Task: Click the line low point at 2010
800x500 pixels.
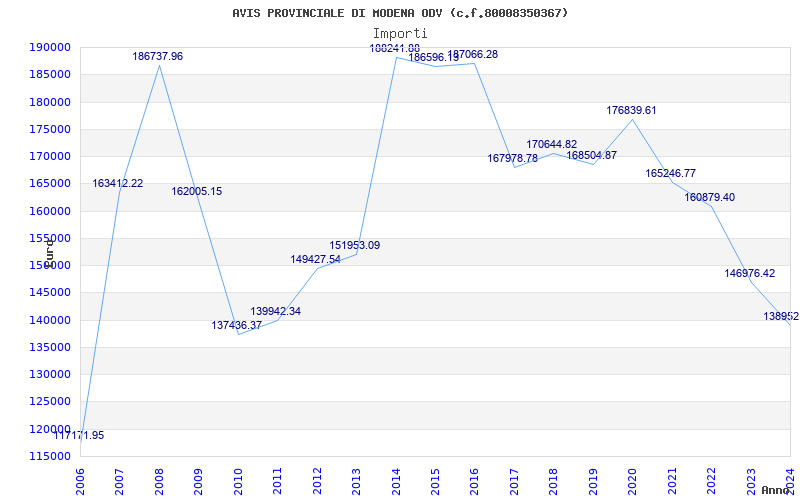Action: click(238, 334)
